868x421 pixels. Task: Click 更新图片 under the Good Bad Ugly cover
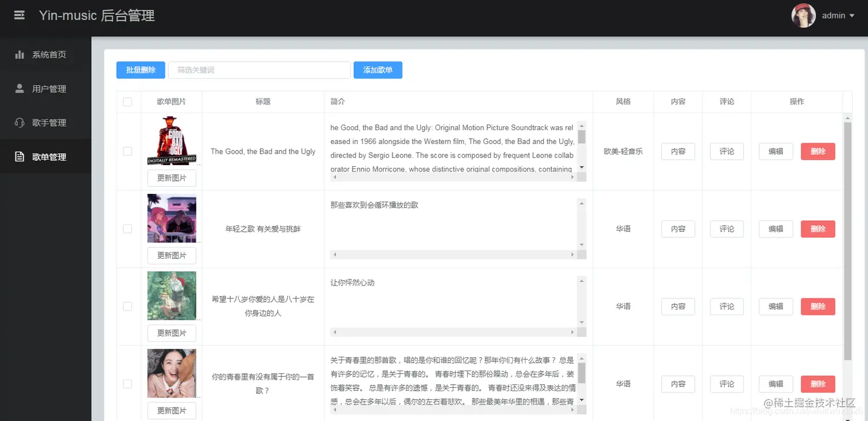(172, 178)
